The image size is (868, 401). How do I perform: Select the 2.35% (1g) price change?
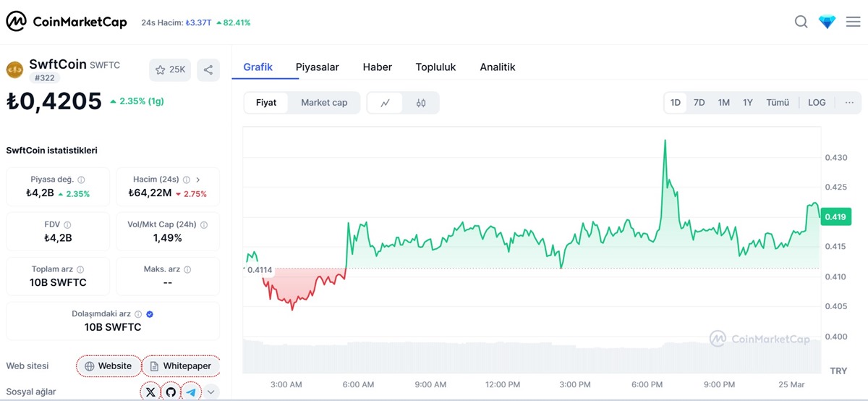137,101
